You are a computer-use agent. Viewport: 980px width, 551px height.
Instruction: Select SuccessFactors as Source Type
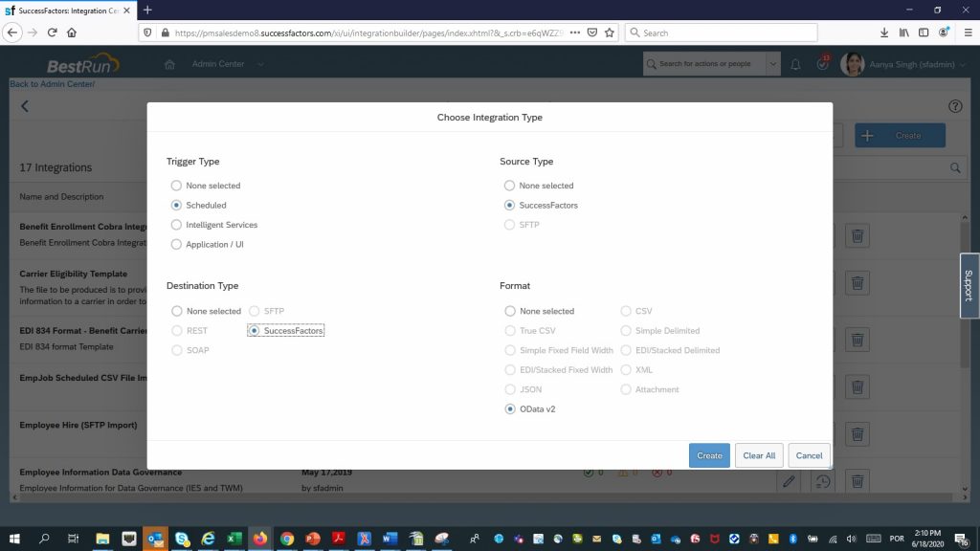click(509, 205)
